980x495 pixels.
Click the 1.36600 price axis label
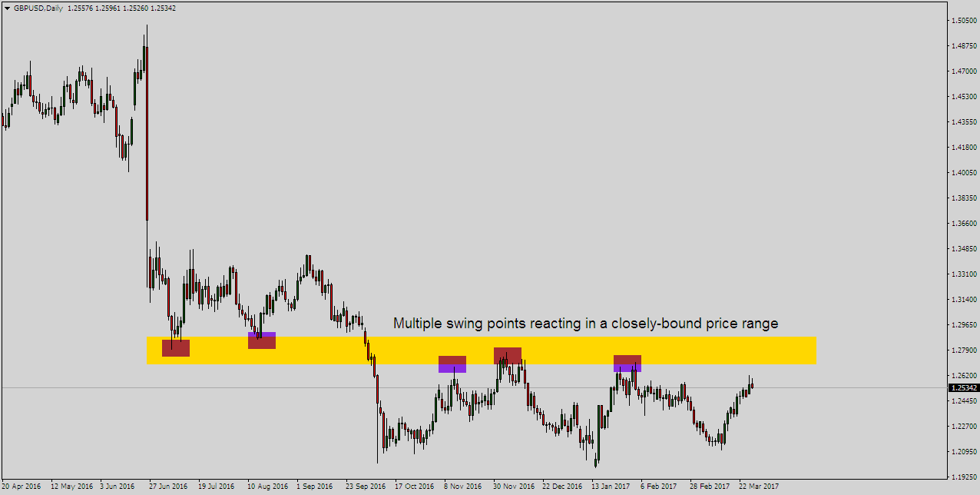(x=963, y=224)
